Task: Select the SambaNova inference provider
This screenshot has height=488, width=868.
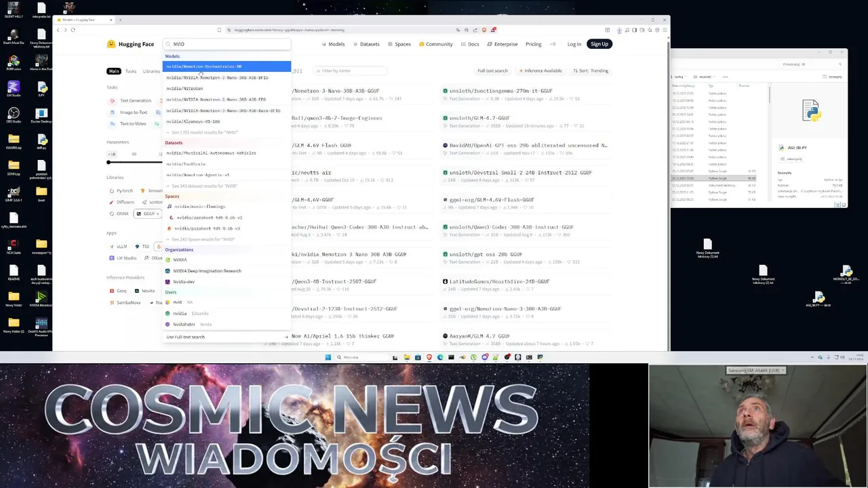Action: pos(125,302)
